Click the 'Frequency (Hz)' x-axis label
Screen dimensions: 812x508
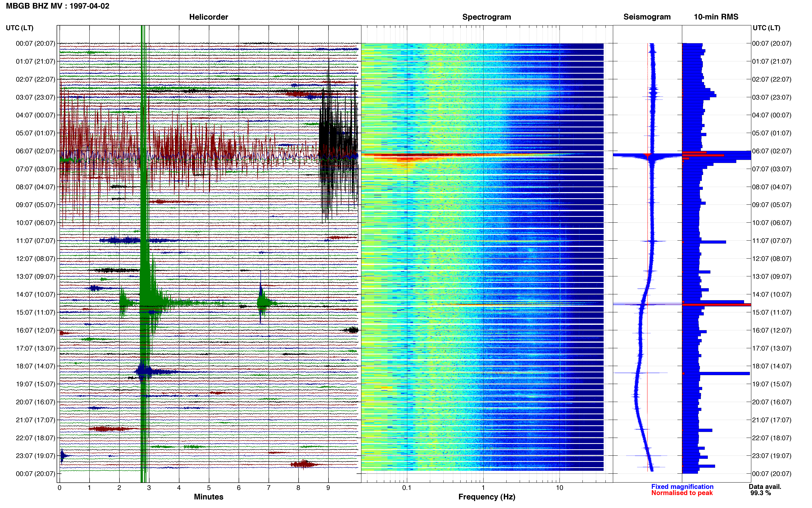pos(487,497)
